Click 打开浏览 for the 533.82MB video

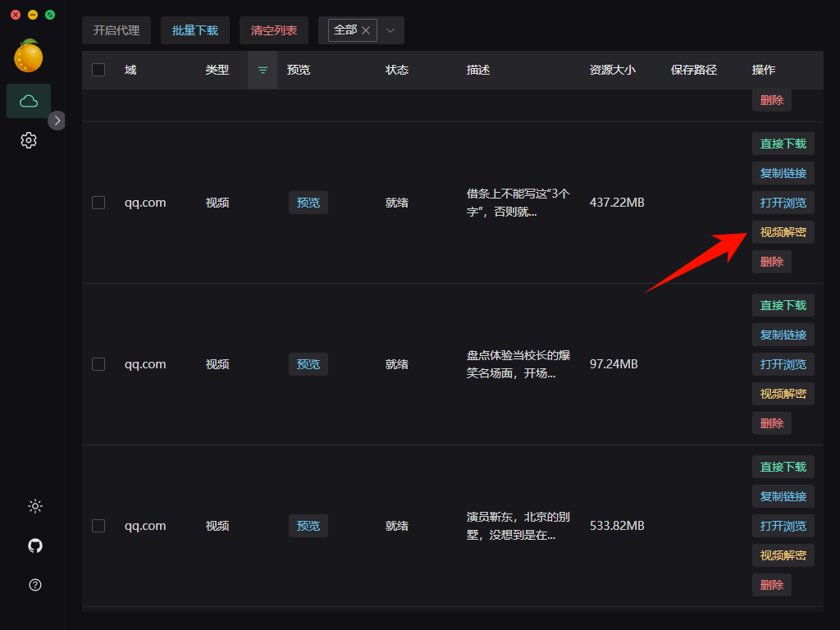click(x=783, y=526)
